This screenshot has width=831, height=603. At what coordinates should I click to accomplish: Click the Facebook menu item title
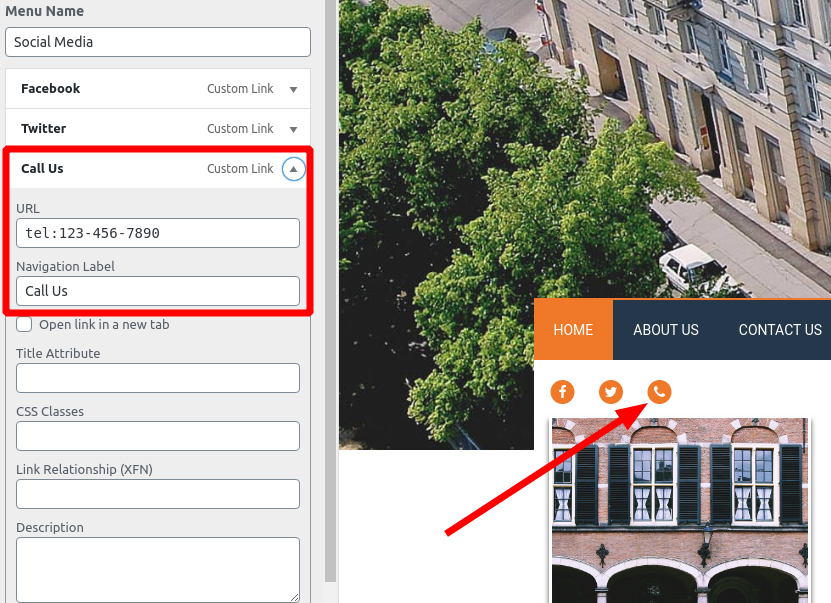pos(51,89)
